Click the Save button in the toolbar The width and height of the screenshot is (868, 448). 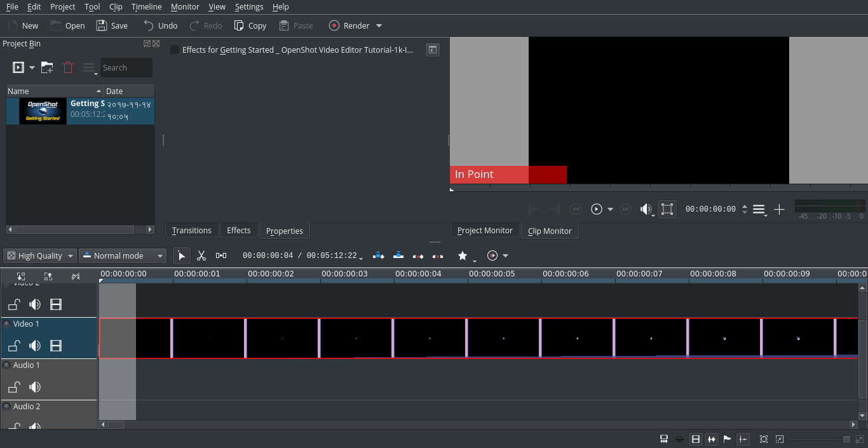[x=112, y=25]
